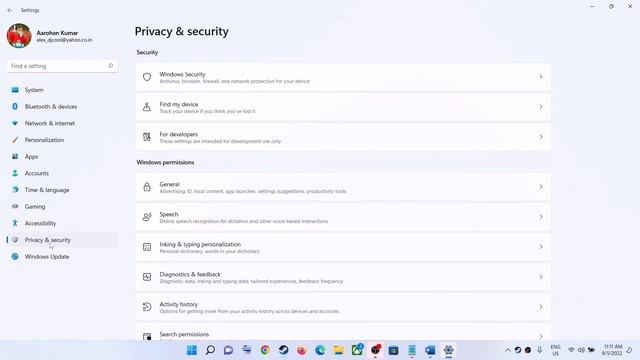Click the Windows Update sync icon in sidebar
Screen dimensions: 640x360
(15, 257)
